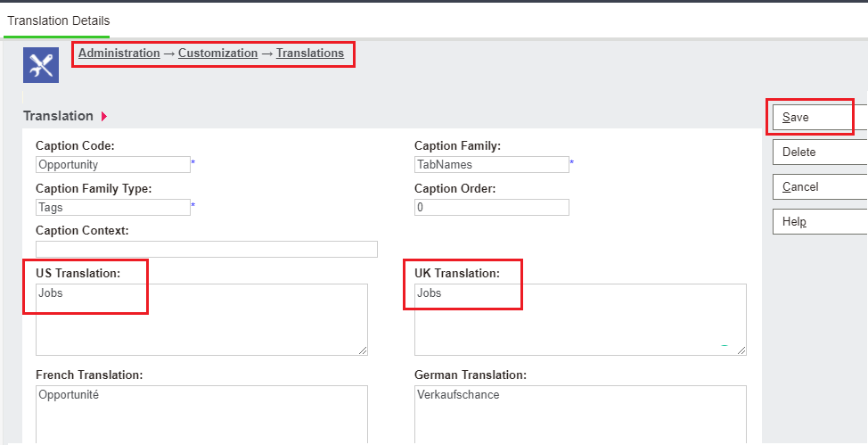Select the Caption Order field
868x445 pixels.
pos(492,207)
